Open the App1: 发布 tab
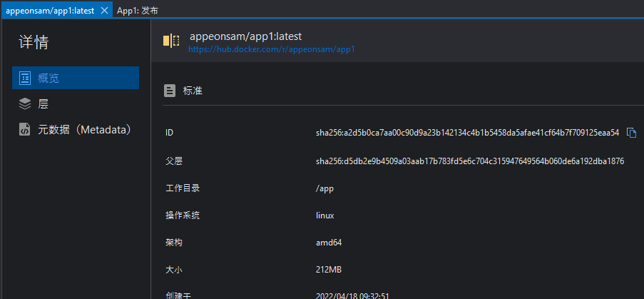The height and width of the screenshot is (299, 644). (x=138, y=11)
